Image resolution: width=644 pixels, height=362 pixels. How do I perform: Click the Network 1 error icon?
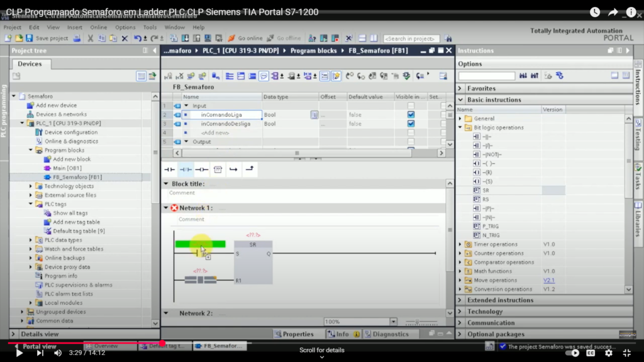pyautogui.click(x=174, y=208)
